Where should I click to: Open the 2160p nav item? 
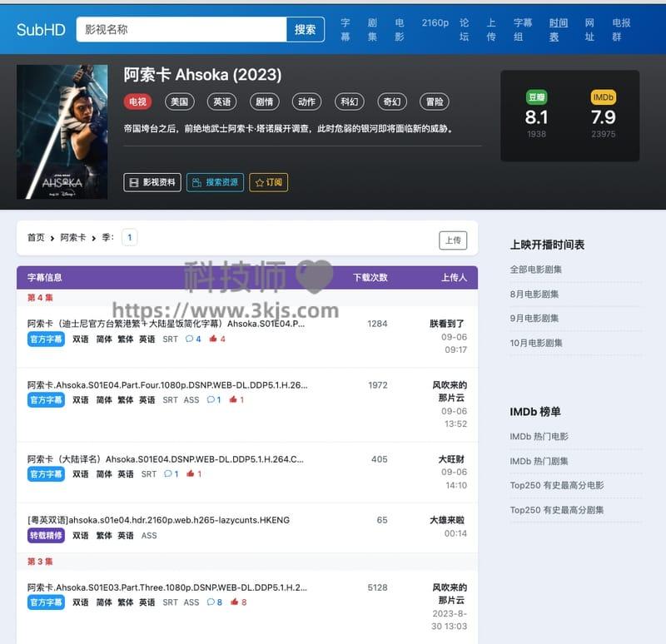[435, 23]
